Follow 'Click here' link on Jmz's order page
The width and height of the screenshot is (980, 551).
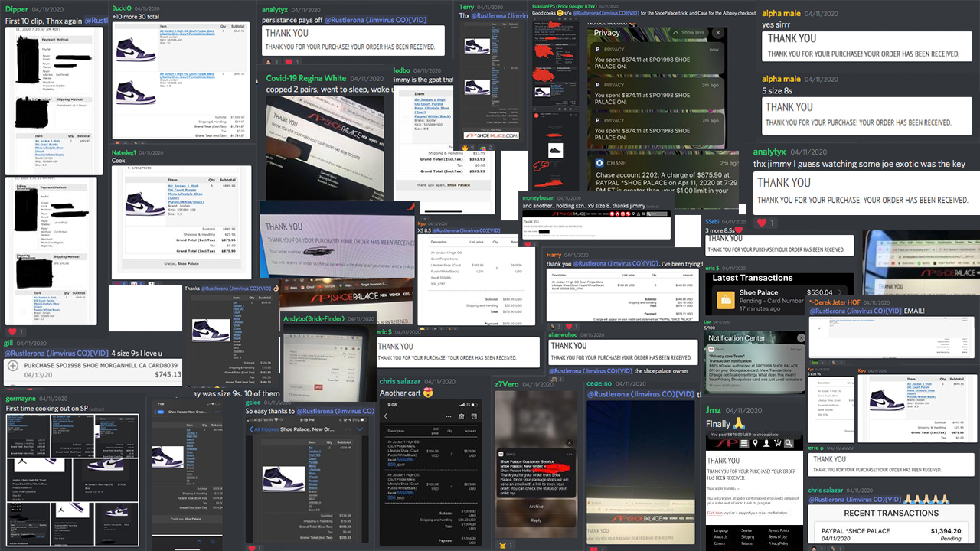tap(715, 513)
